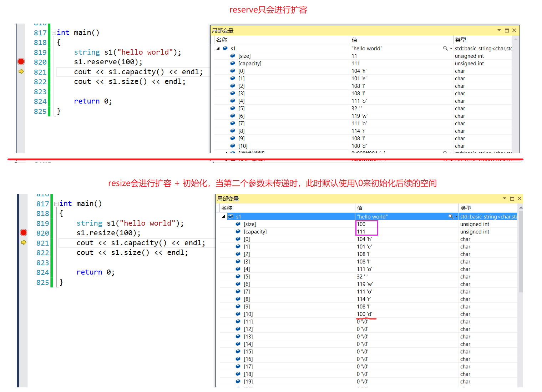This screenshot has height=392, width=542.
Task: Click [size] field icon in lower panel
Action: 238,224
